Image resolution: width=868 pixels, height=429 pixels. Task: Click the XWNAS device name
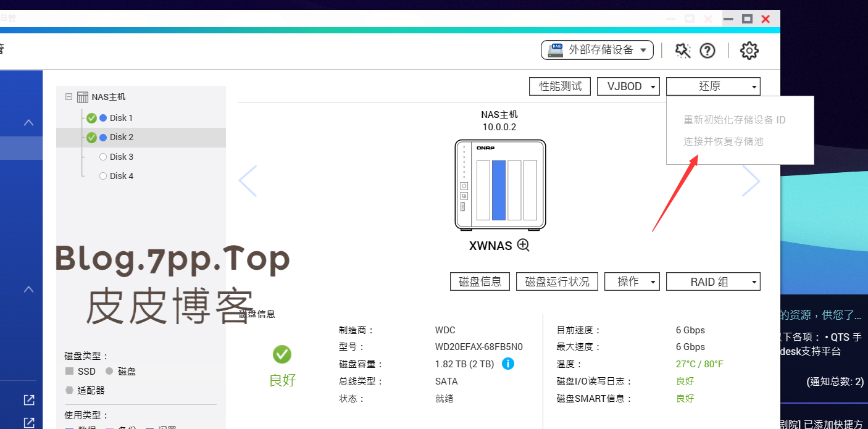(491, 246)
